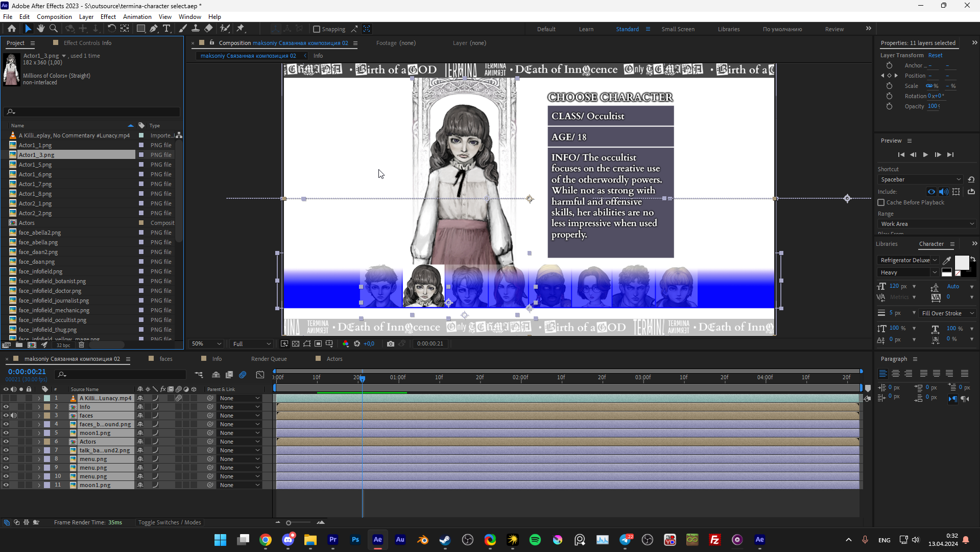Toggle include audio speaker in Preview panel
Image resolution: width=980 pixels, height=552 pixels.
(x=943, y=192)
